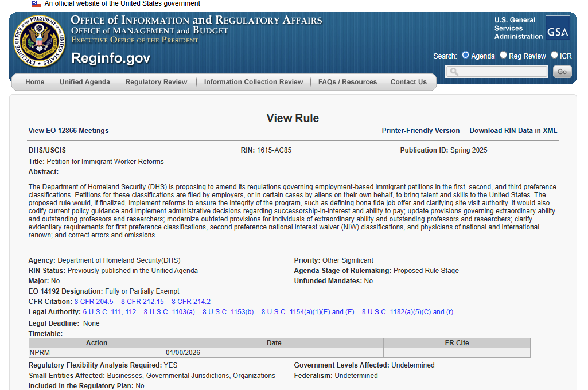Viewport: 588px width, 390px height.
Task: Open 8 U.S.C. 1103(a) authority link
Action: point(169,312)
